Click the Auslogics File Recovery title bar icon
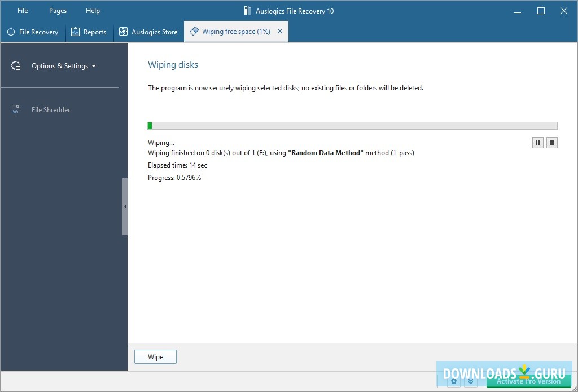 pyautogui.click(x=247, y=10)
